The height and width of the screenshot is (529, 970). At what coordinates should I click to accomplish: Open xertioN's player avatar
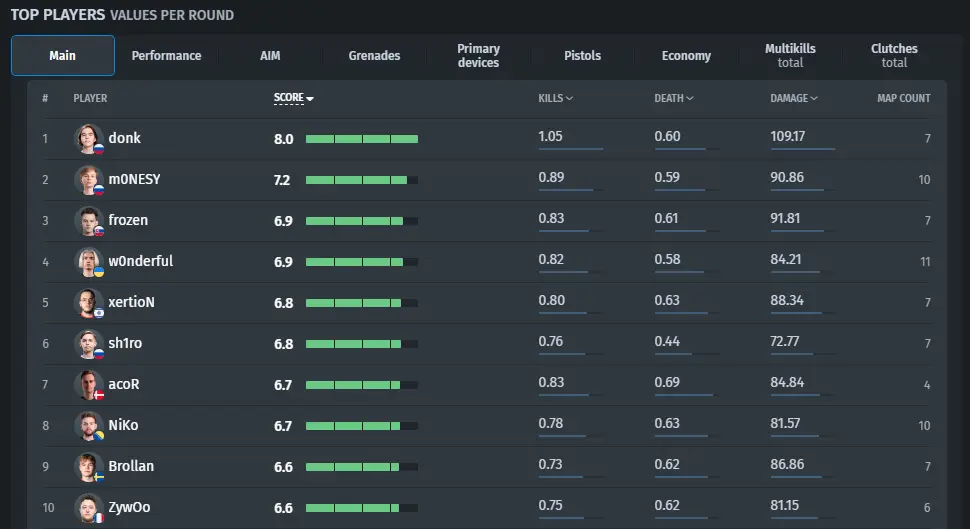point(88,303)
